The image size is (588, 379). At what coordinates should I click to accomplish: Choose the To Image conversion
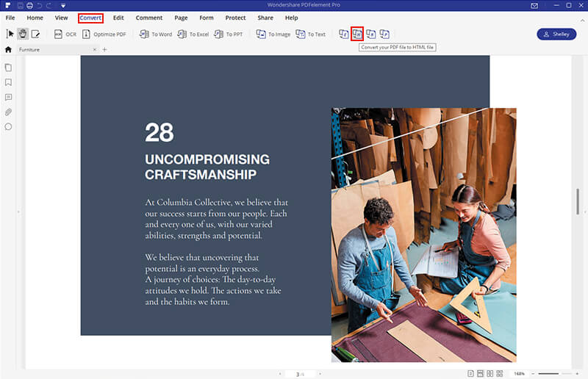point(273,34)
